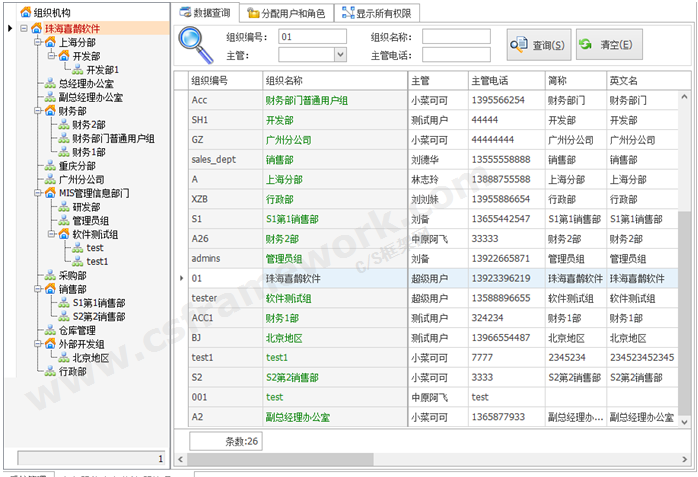Viewport: 698px width, 477px height.
Task: Sort by 组织名称 column header
Action: [x=335, y=81]
